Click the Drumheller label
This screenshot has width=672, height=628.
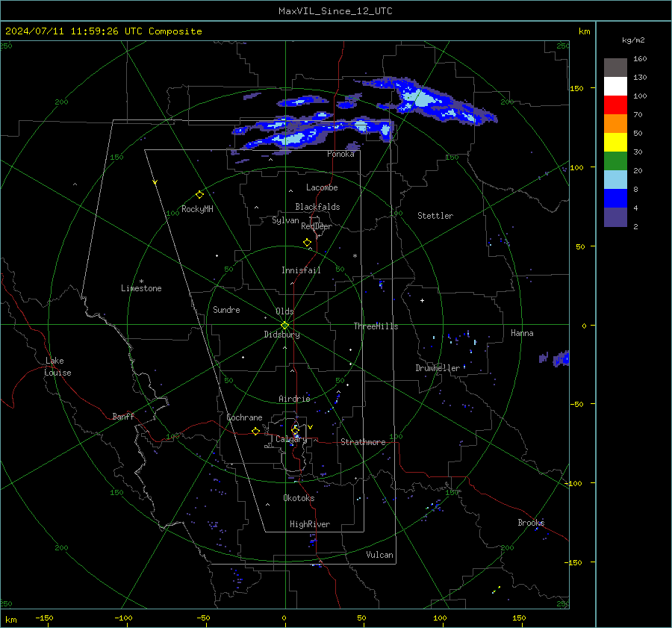coord(438,368)
